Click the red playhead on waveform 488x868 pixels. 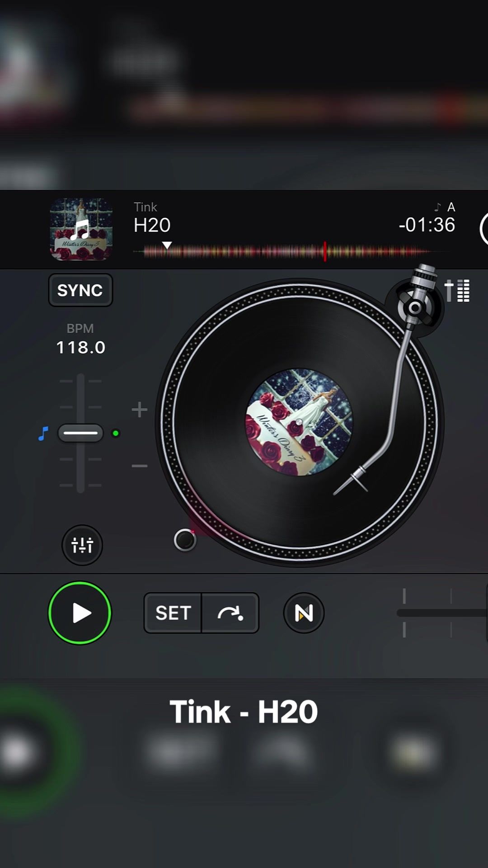pyautogui.click(x=325, y=251)
